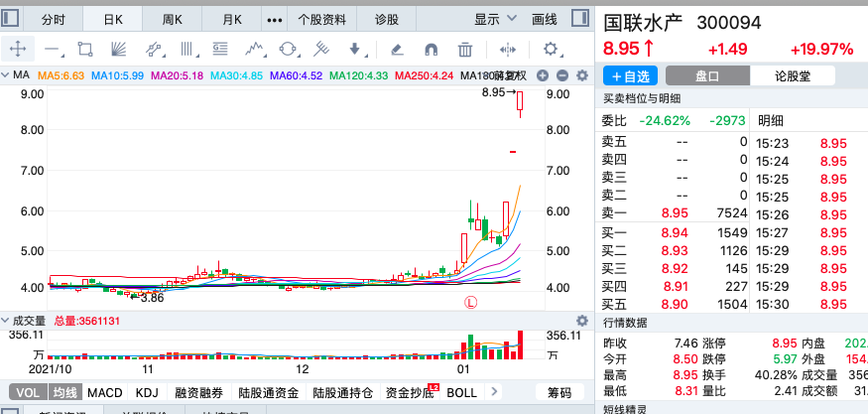Image resolution: width=868 pixels, height=414 pixels.
Task: Open the more periods ellipsis menu
Action: (x=275, y=20)
